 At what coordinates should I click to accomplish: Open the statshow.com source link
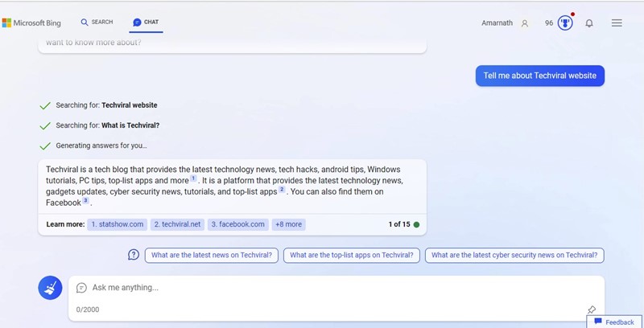point(117,224)
